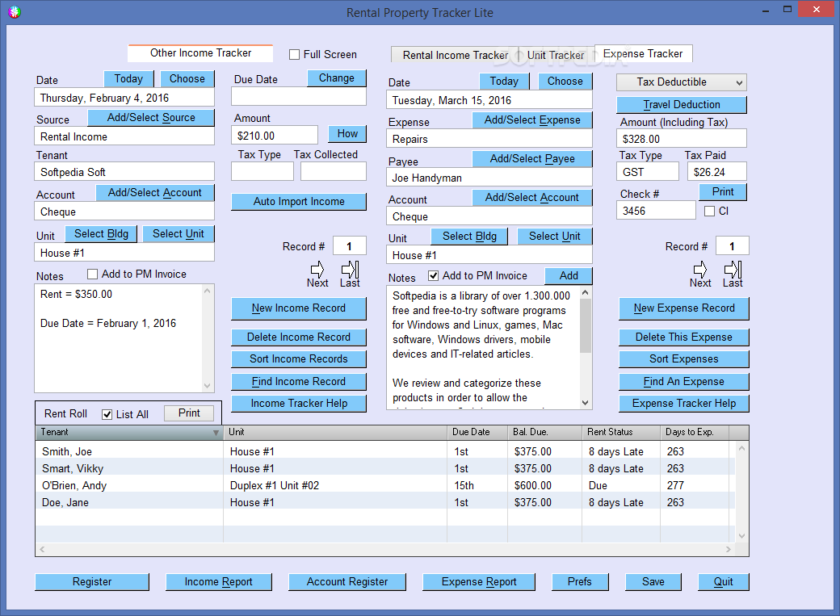Click Print button beside Check #
Viewport: 840px width, 616px height.
[x=723, y=192]
